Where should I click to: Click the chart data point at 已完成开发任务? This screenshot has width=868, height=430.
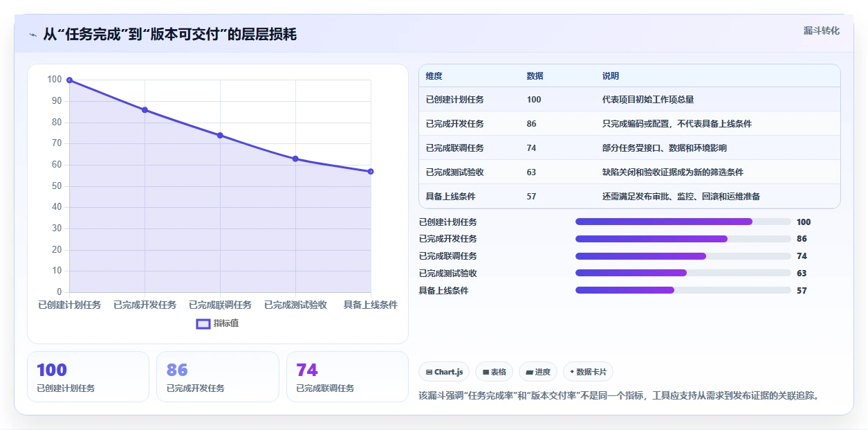click(145, 110)
